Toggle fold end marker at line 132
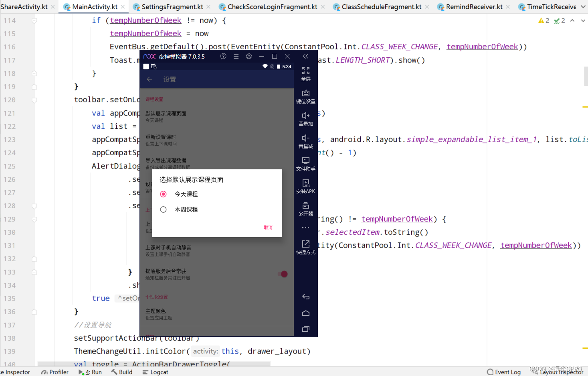Screen dimensions: 588x376 coord(34,259)
